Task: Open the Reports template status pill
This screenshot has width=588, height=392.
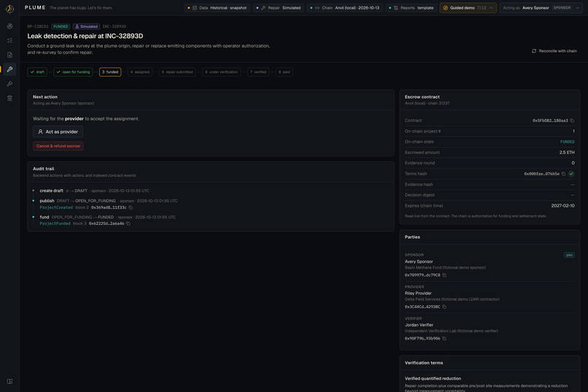Action: pos(411,8)
